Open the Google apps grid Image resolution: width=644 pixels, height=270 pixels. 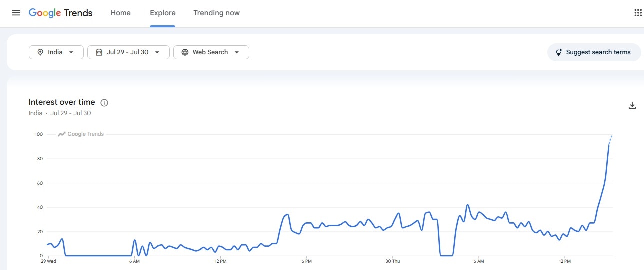point(638,13)
